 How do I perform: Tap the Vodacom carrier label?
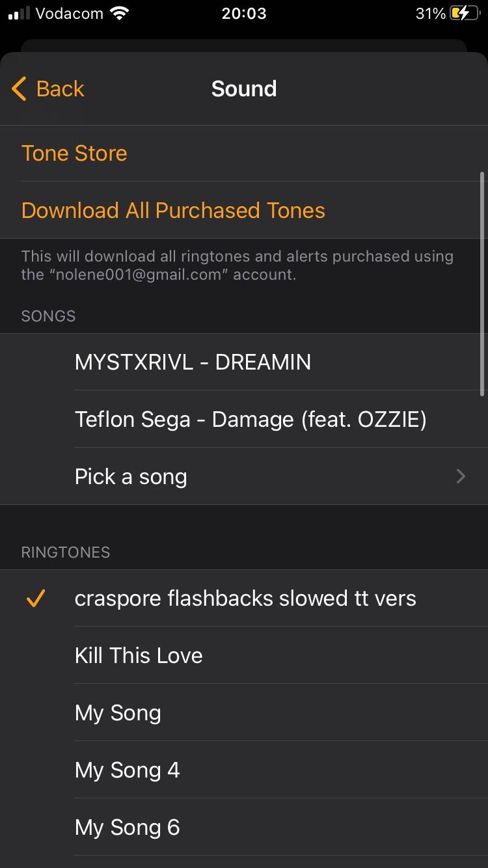click(x=68, y=13)
